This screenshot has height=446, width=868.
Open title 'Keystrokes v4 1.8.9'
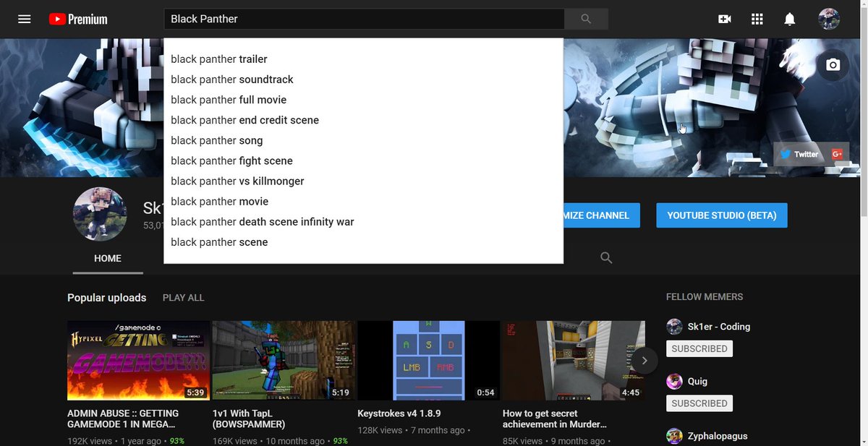point(399,413)
